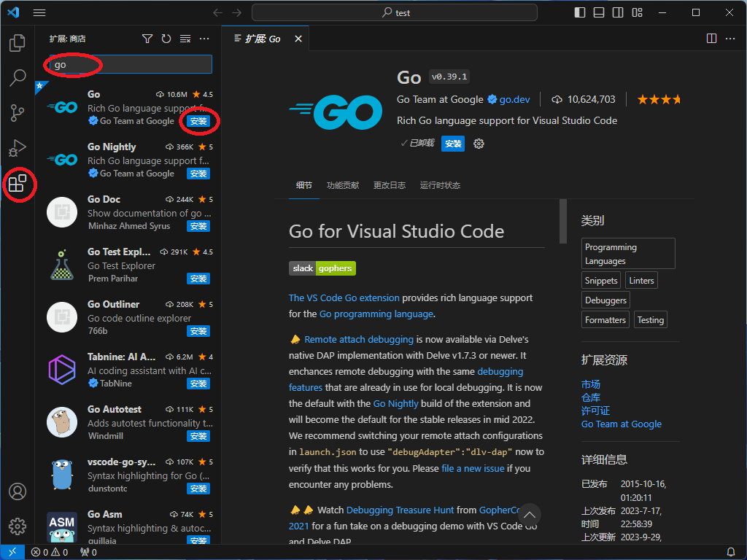This screenshot has width=747, height=560.
Task: Install the Go Nightly extension
Action: [x=198, y=174]
